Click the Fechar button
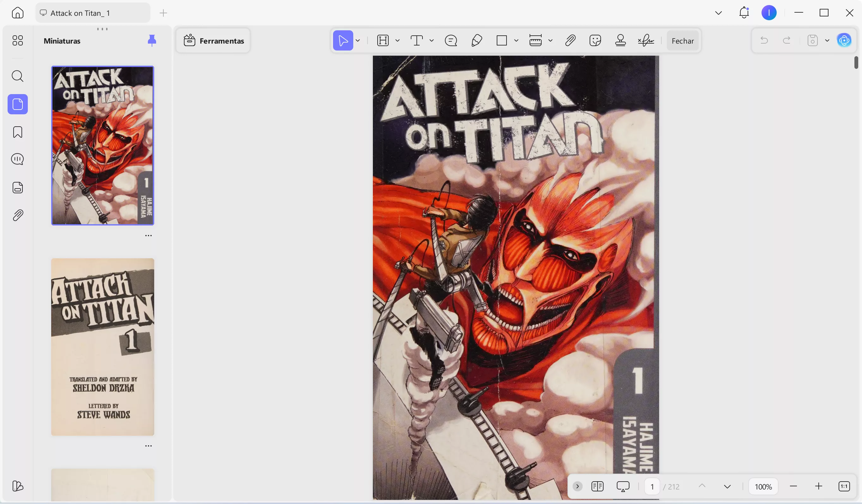The width and height of the screenshot is (862, 504). point(683,41)
